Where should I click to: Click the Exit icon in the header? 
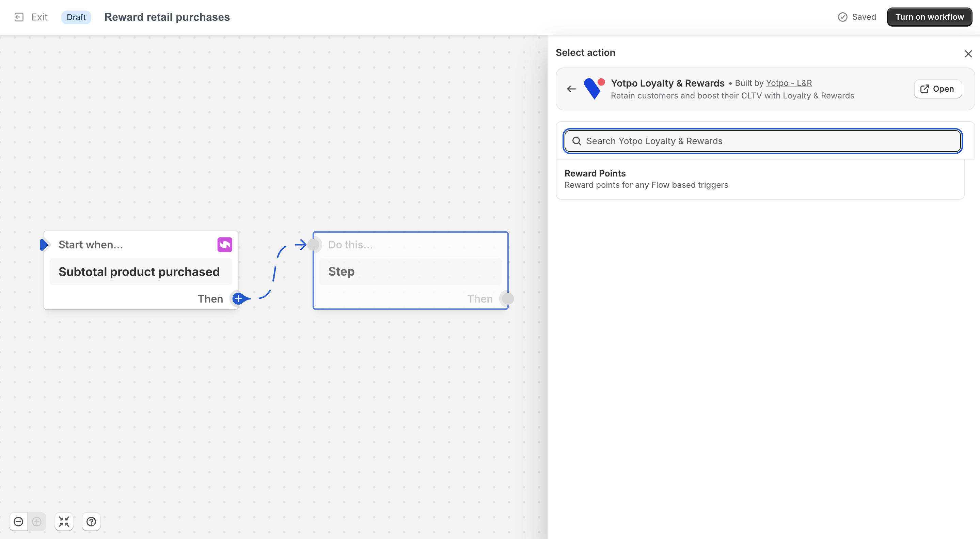point(19,17)
